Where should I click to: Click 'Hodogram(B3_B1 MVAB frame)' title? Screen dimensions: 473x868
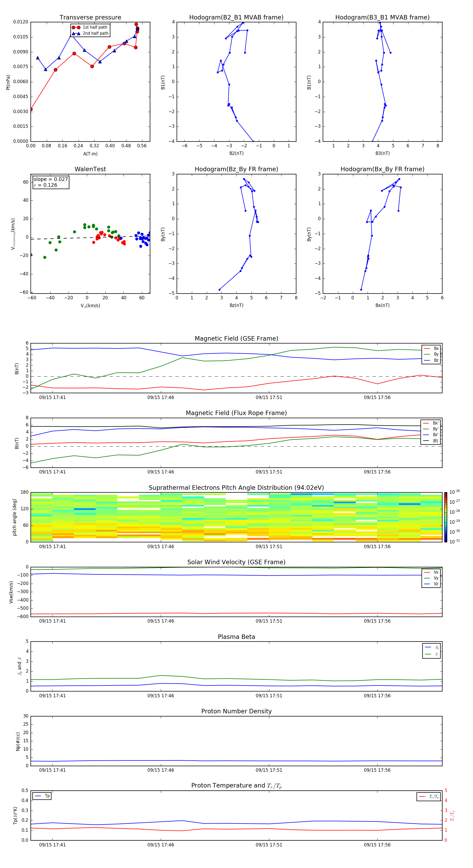(382, 18)
